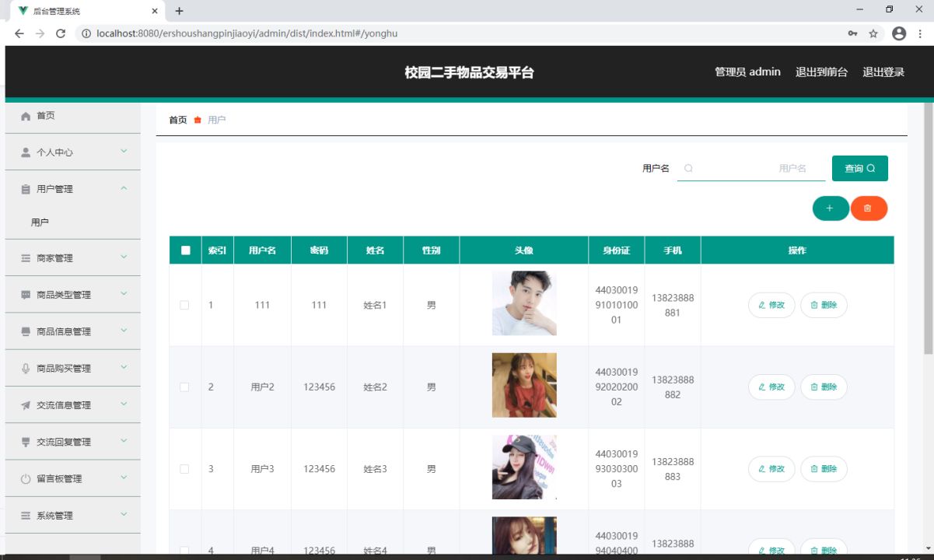
Task: Click the 首页 breadcrumb link
Action: (178, 120)
